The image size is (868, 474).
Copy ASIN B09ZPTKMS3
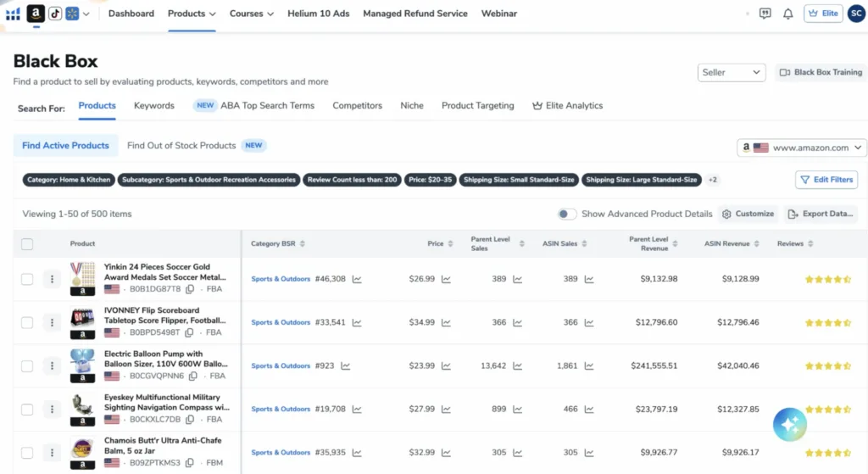pos(189,463)
